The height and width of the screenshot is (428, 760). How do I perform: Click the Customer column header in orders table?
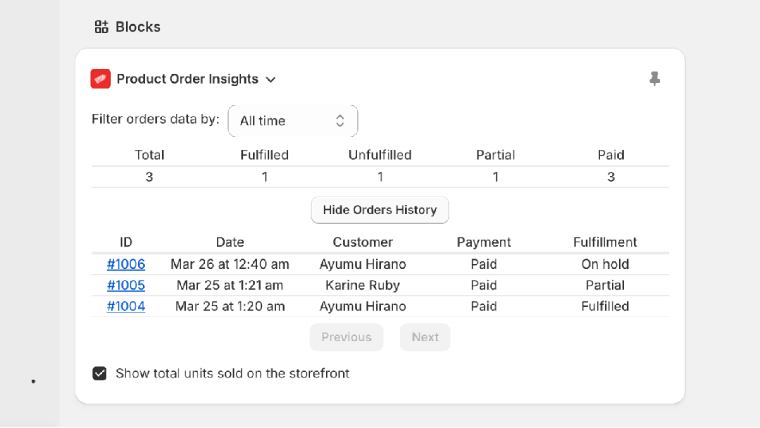click(363, 242)
